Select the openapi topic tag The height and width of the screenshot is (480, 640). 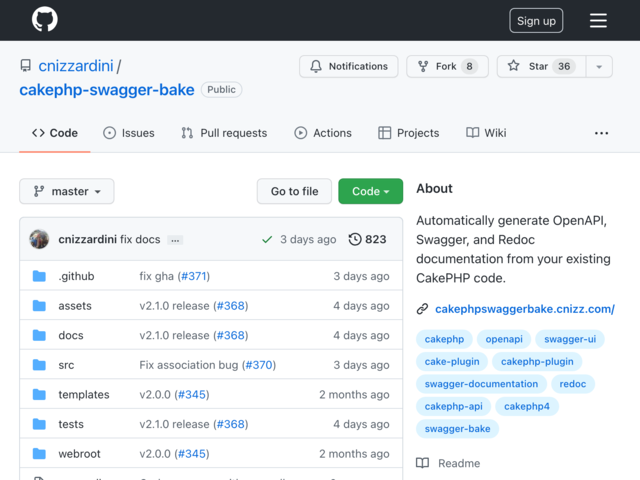click(x=504, y=339)
